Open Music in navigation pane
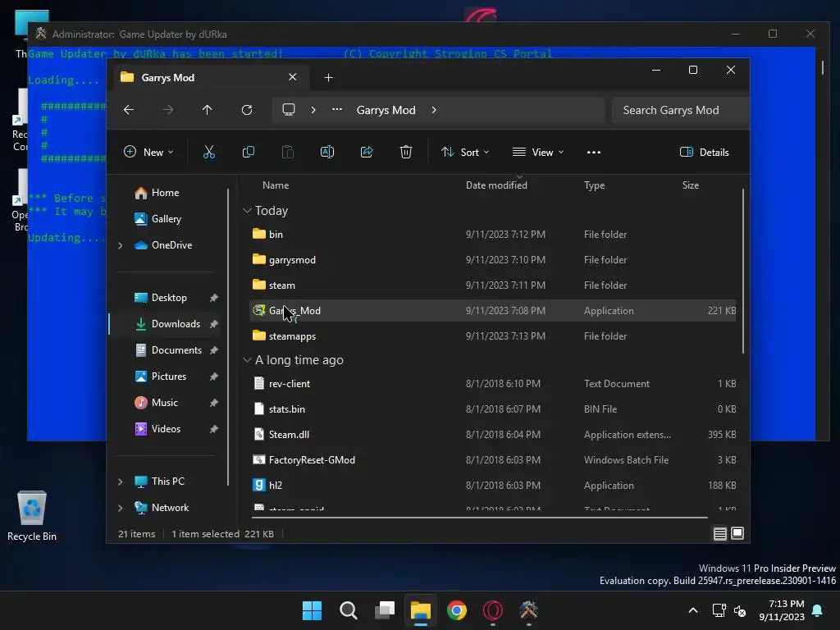The image size is (840, 630). [164, 403]
